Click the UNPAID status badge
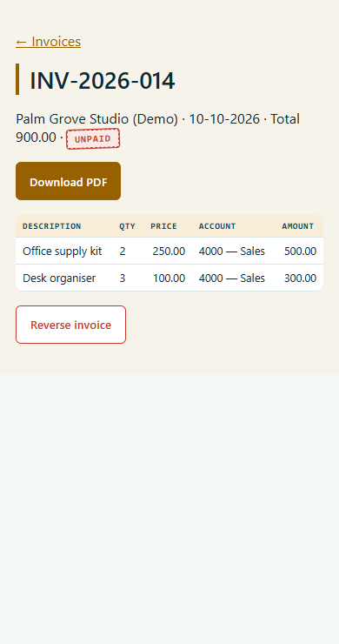Screen dimensions: 339x644 click(93, 139)
